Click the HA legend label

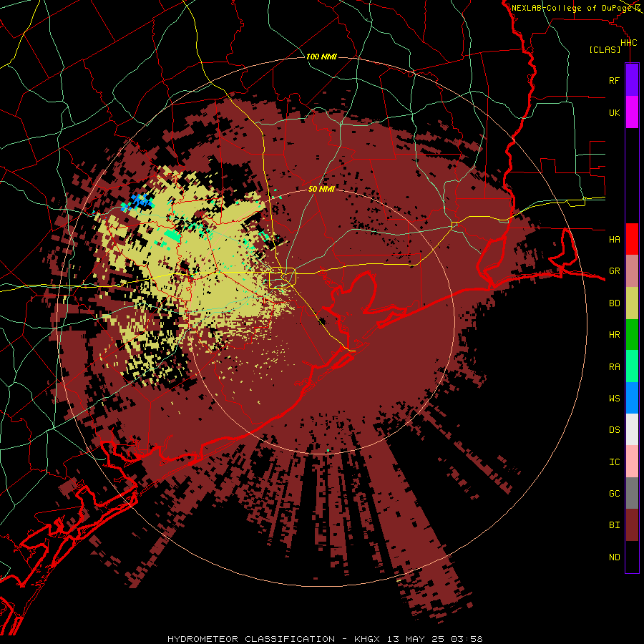pyautogui.click(x=614, y=239)
